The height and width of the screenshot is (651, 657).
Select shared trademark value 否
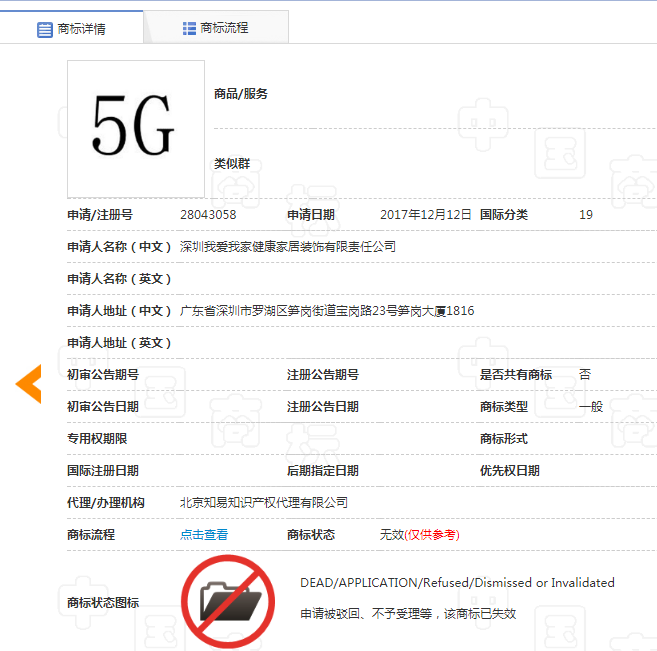(x=585, y=375)
